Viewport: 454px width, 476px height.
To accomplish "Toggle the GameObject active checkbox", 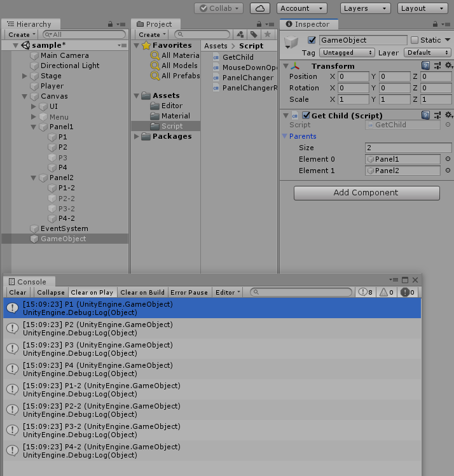I will [312, 40].
